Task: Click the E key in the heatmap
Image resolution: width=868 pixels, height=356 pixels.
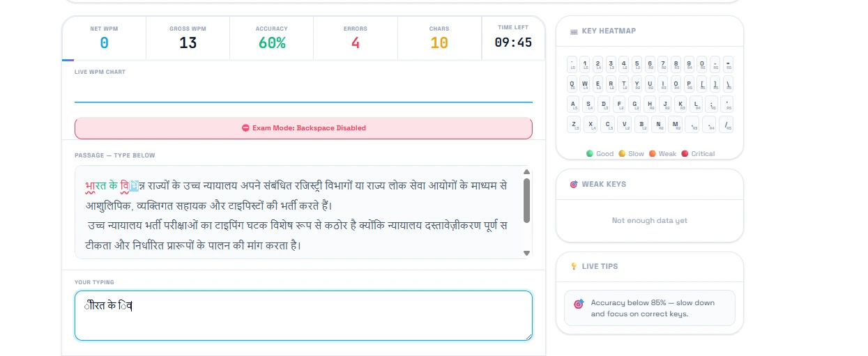Action: [597, 84]
